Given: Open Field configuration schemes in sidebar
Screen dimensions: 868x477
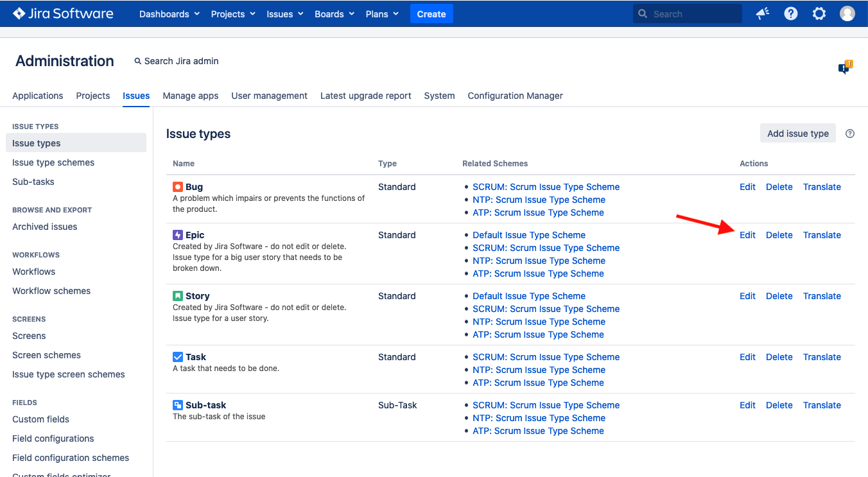Looking at the screenshot, I should (x=71, y=458).
